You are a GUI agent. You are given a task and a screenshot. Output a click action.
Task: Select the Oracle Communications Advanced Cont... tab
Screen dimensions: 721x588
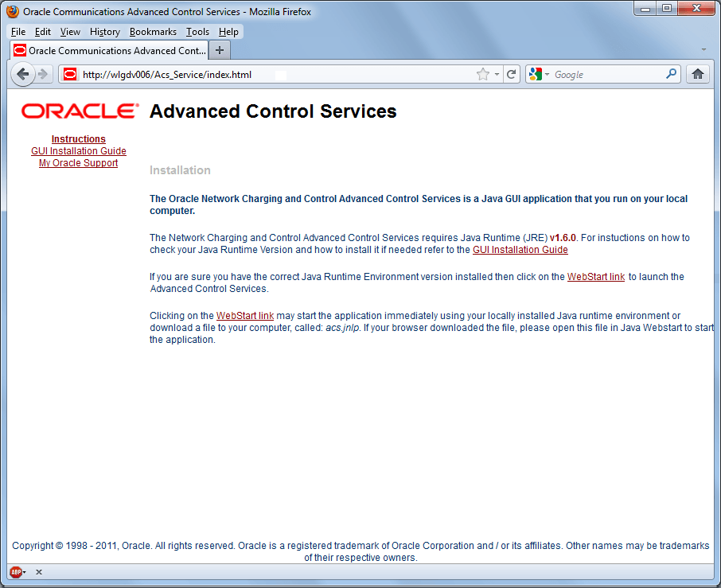coord(109,50)
